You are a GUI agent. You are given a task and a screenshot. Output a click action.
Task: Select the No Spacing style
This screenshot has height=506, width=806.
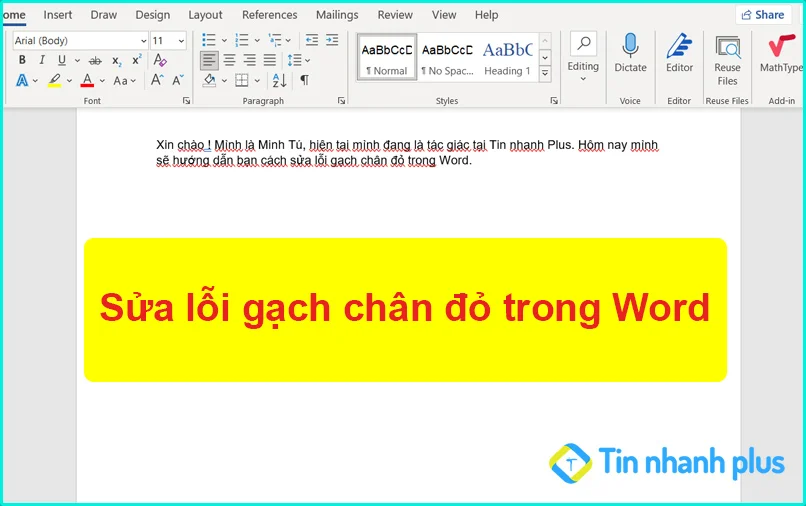447,58
